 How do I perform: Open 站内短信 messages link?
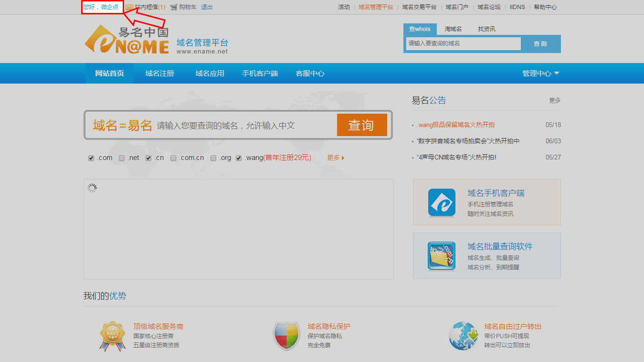click(150, 7)
